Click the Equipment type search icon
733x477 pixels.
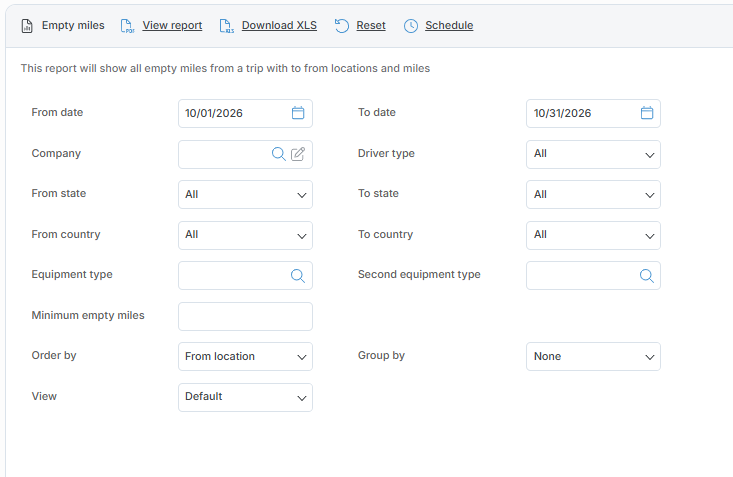tap(298, 275)
